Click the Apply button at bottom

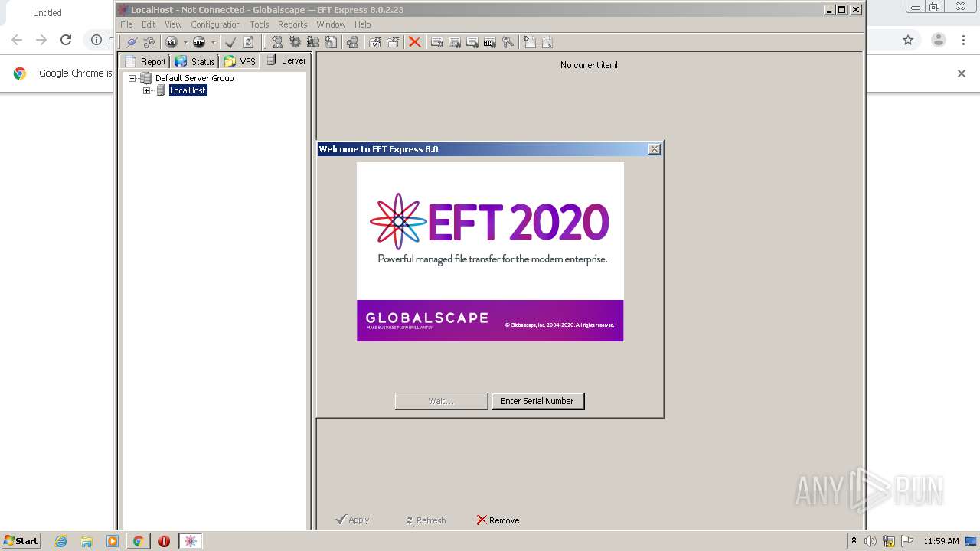click(x=352, y=520)
